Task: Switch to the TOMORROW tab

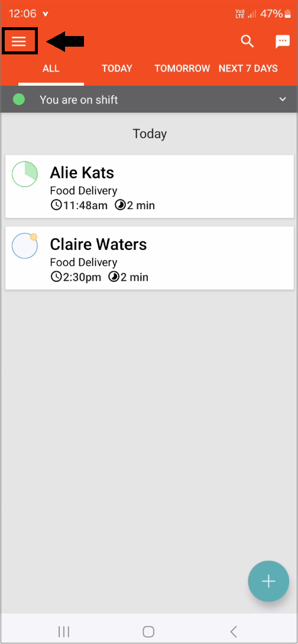Action: point(182,68)
